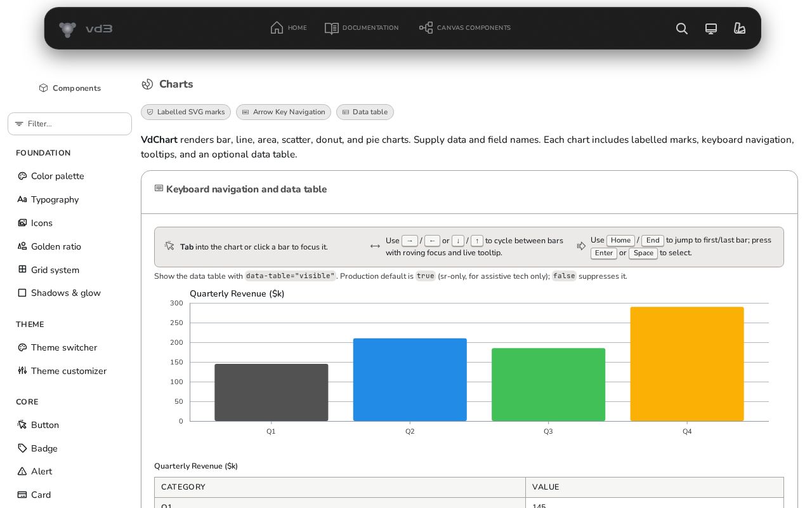This screenshot has width=812, height=508.
Task: Open the Theme switcher page
Action: pyautogui.click(x=64, y=347)
